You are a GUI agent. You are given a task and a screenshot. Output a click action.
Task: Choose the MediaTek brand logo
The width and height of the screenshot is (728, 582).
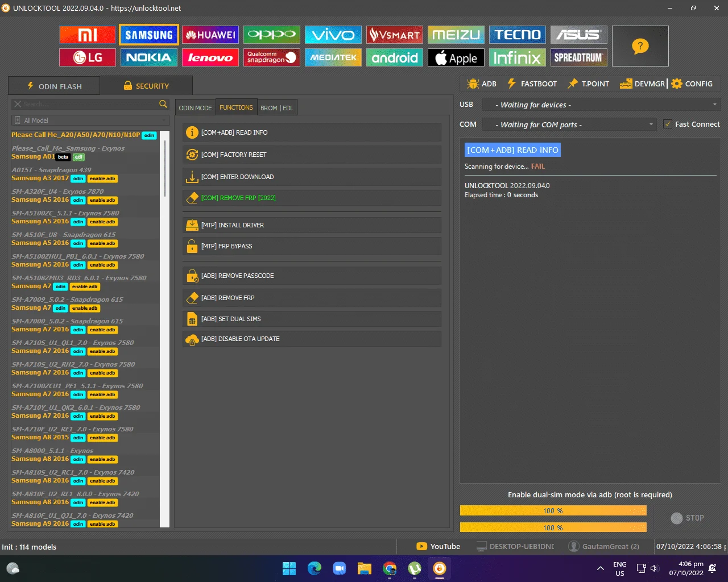click(333, 57)
